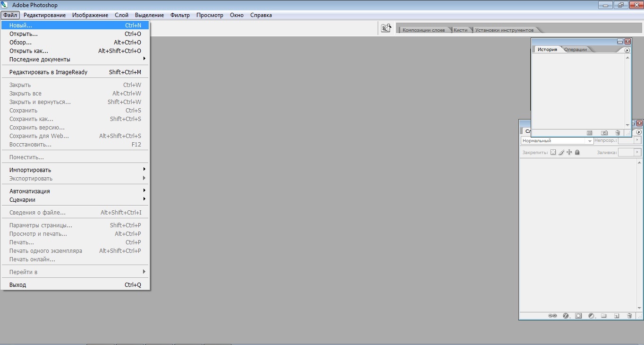Image resolution: width=644 pixels, height=345 pixels.
Task: Click the add layer mask icon
Action: point(578,316)
